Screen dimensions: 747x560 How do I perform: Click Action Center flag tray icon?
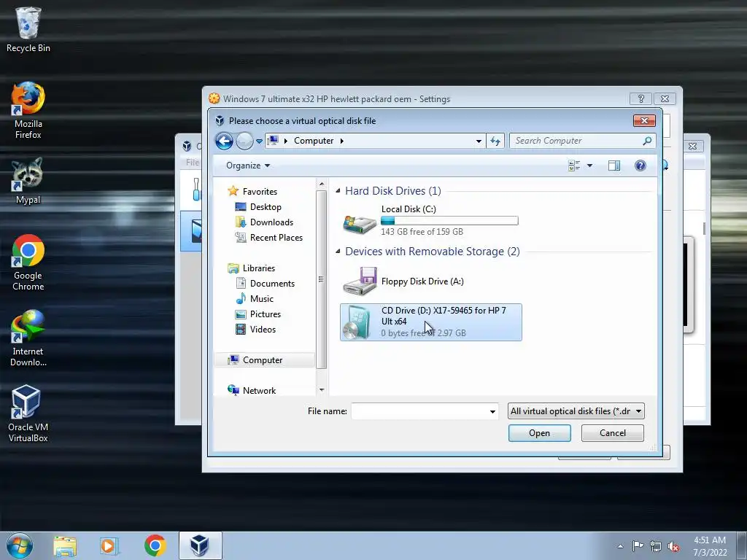638,546
